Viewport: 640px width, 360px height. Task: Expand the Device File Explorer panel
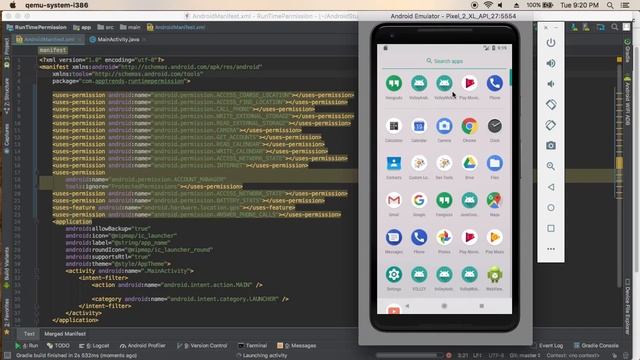[627, 306]
